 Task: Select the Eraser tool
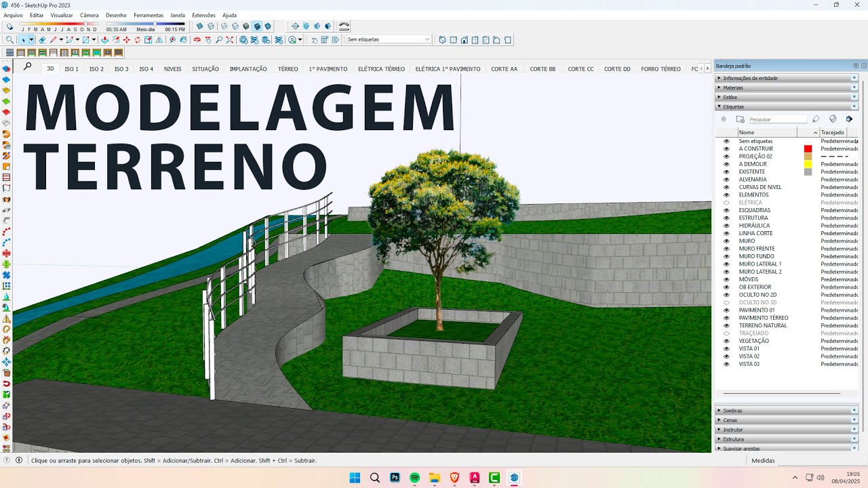[x=42, y=39]
